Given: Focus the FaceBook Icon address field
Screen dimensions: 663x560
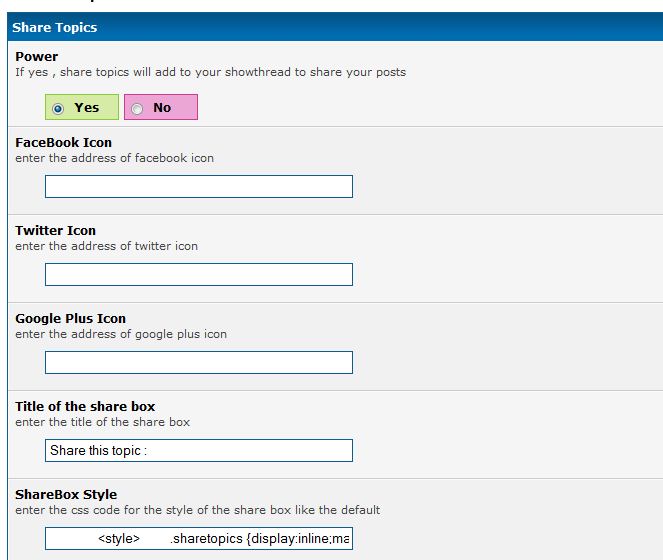Looking at the screenshot, I should 199,187.
